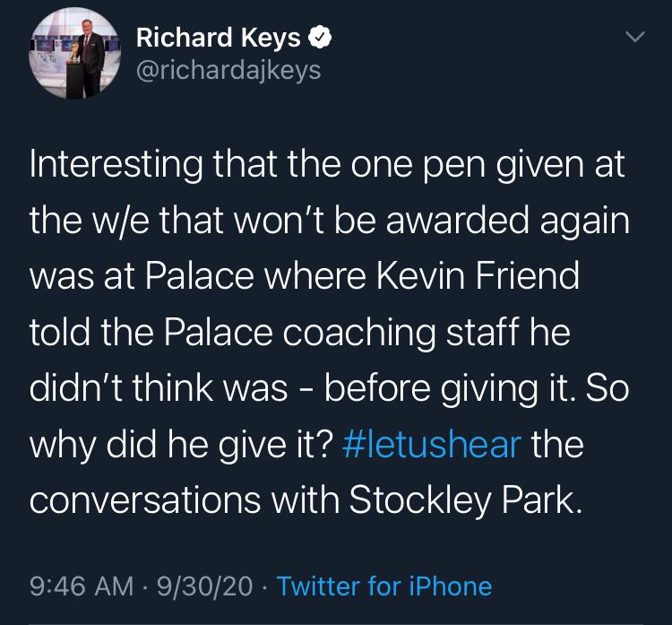The image size is (672, 625).
Task: Open the #letushear hashtag
Action: [432, 444]
